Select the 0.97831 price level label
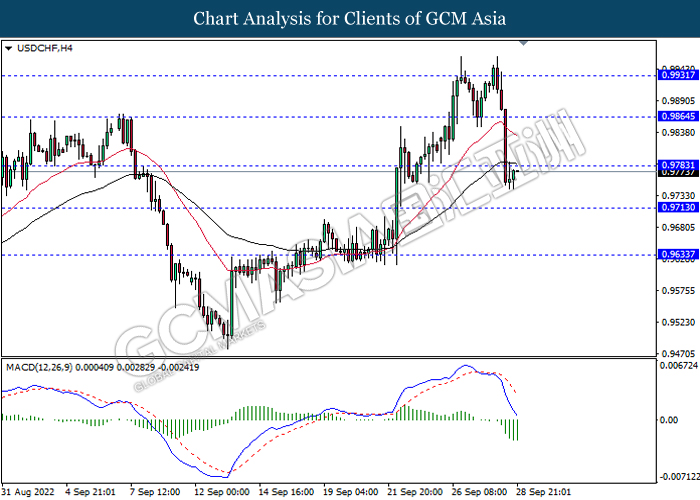Image resolution: width=700 pixels, height=500 pixels. (678, 165)
